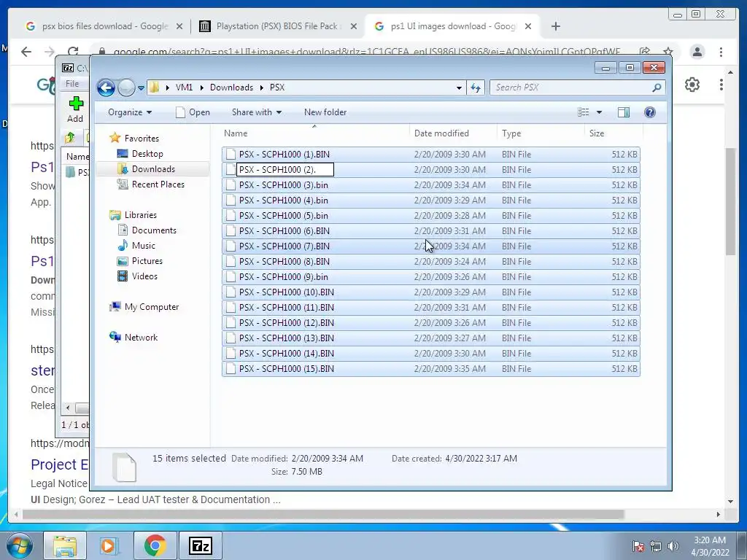The width and height of the screenshot is (747, 560).
Task: Open a new Chrome tab
Action: click(555, 26)
